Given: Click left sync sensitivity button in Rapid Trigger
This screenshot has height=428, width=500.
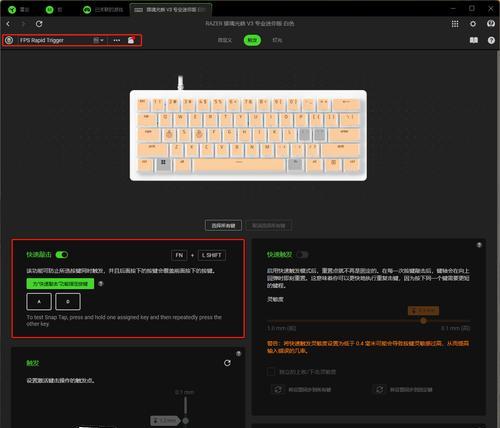Looking at the screenshot, I should (302, 389).
